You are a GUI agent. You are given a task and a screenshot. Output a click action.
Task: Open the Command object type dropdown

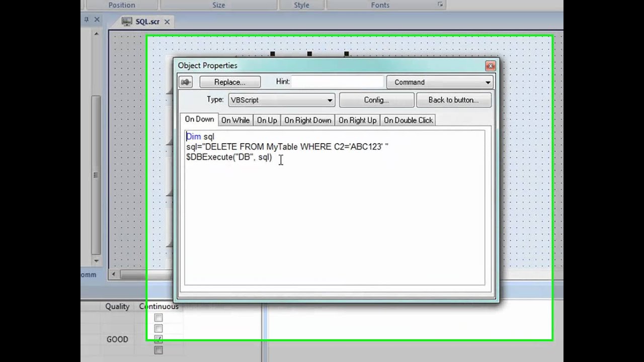[440, 82]
